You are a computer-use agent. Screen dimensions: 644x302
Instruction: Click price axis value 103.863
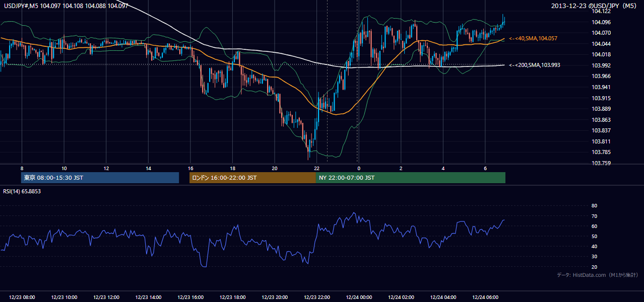pos(601,120)
